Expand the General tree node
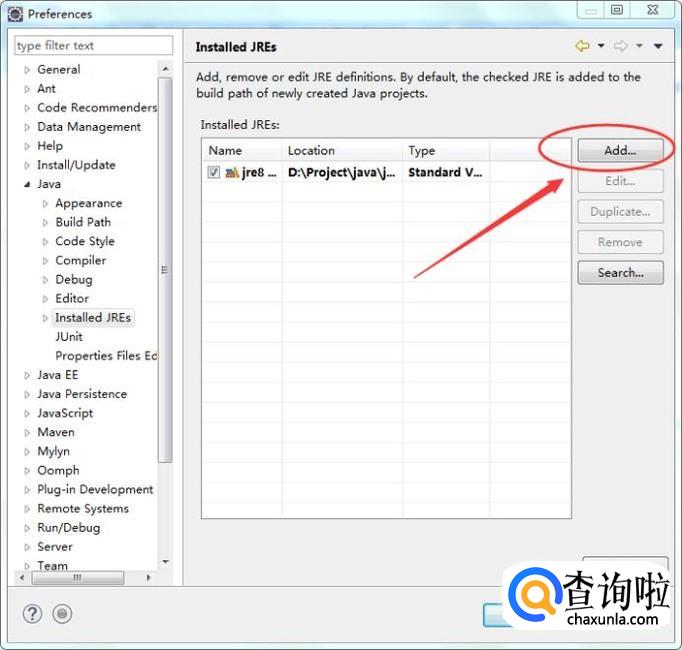This screenshot has height=650, width=682. pos(27,70)
